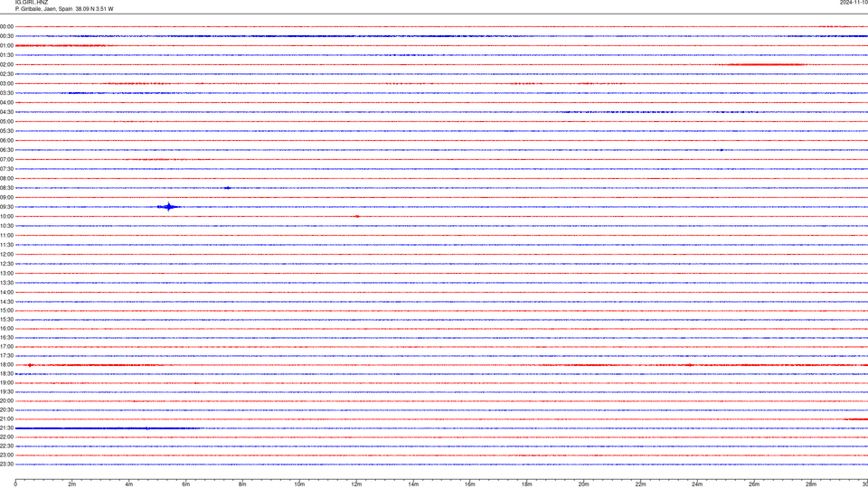The image size is (868, 488).
Task: Click the 07:00 trace label
Action: point(6,160)
